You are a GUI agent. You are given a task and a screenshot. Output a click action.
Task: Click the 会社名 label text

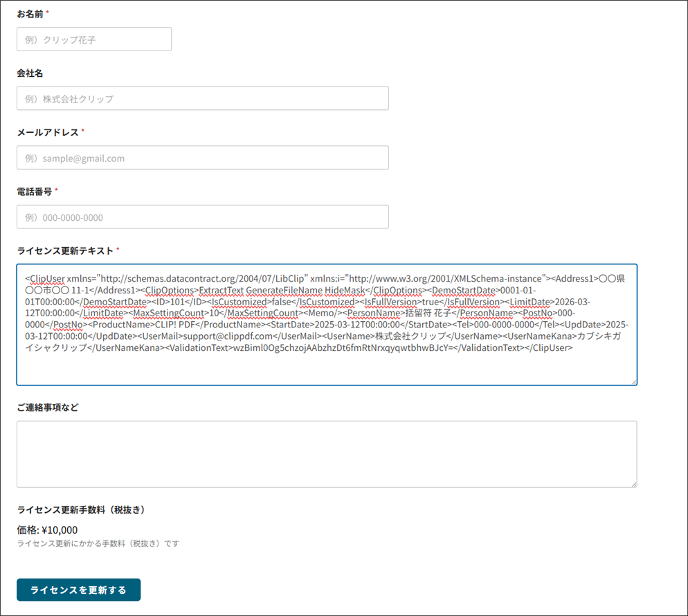[x=30, y=73]
